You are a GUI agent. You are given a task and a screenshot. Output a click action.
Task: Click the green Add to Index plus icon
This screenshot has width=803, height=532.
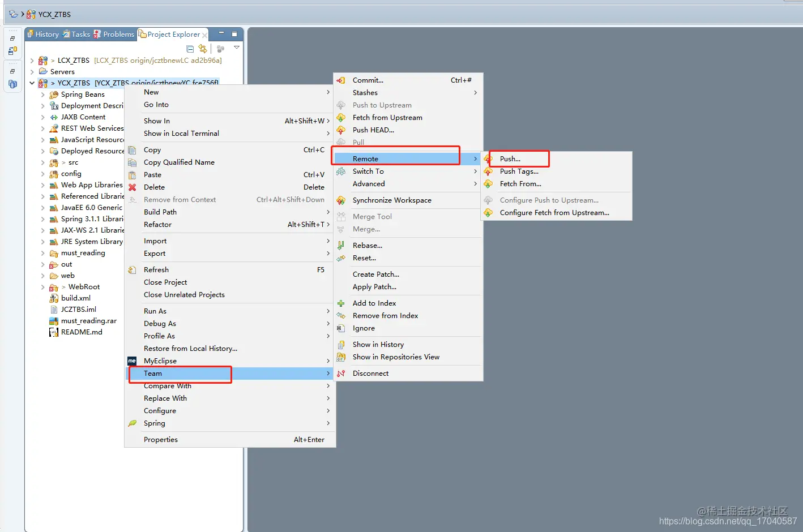click(x=341, y=303)
